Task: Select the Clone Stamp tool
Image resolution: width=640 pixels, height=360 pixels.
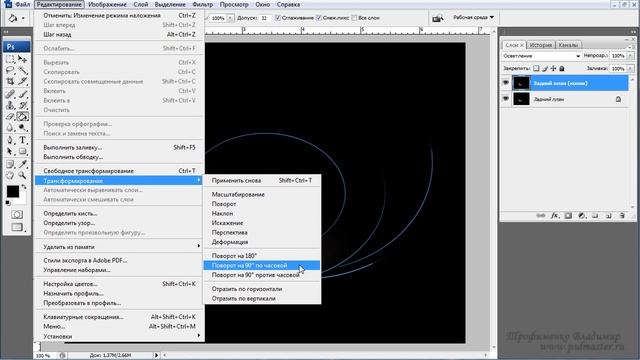Action: pos(10,105)
